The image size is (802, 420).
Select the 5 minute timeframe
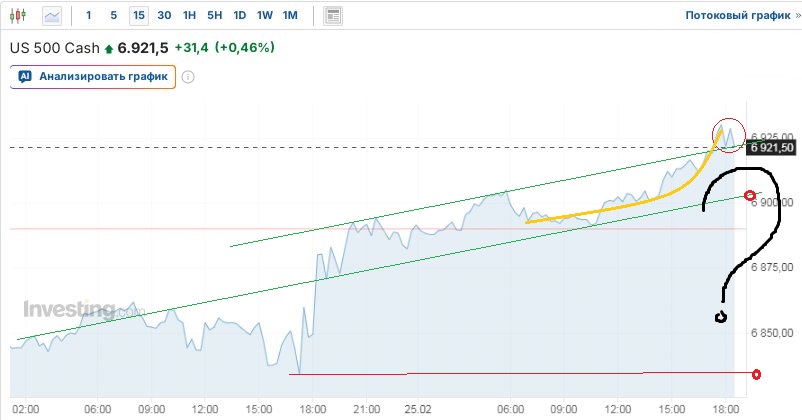click(x=113, y=15)
